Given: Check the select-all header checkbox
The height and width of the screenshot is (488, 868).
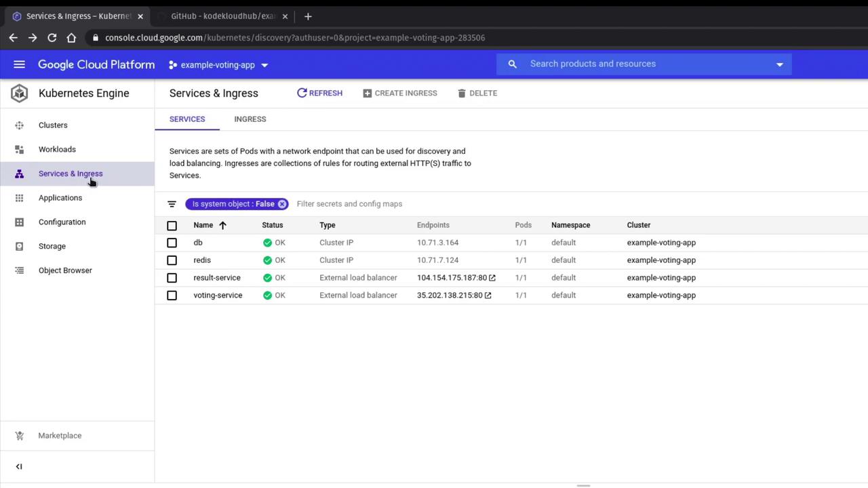Looking at the screenshot, I should [172, 225].
